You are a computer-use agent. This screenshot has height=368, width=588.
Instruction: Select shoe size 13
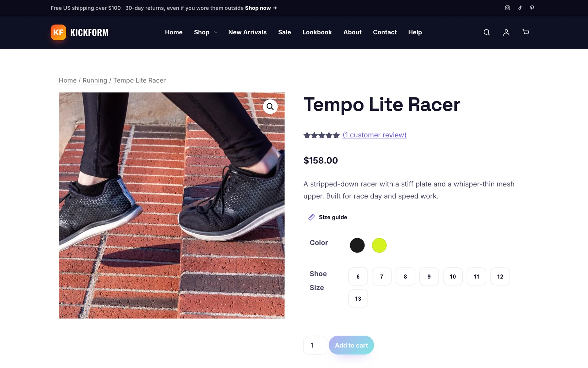(358, 299)
